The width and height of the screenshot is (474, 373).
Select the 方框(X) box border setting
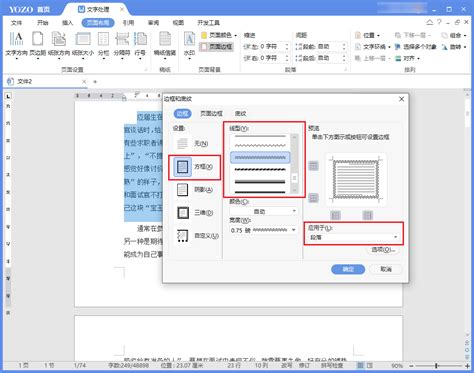click(194, 167)
